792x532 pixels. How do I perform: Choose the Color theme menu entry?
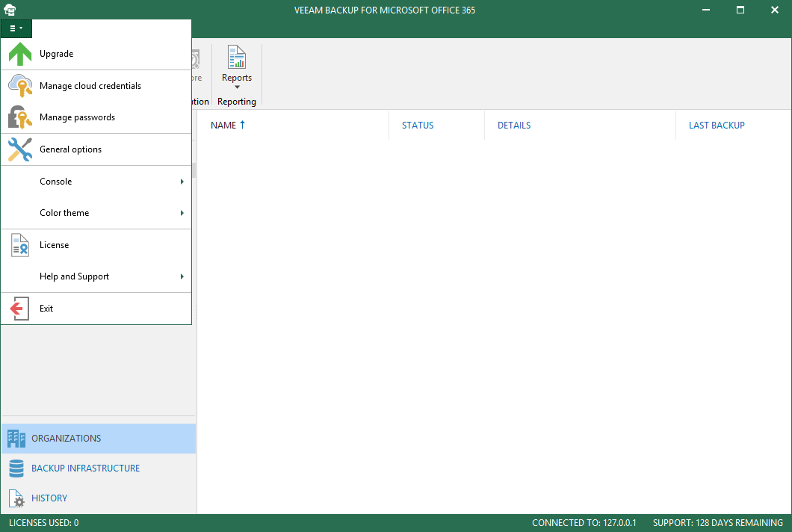[x=96, y=213]
